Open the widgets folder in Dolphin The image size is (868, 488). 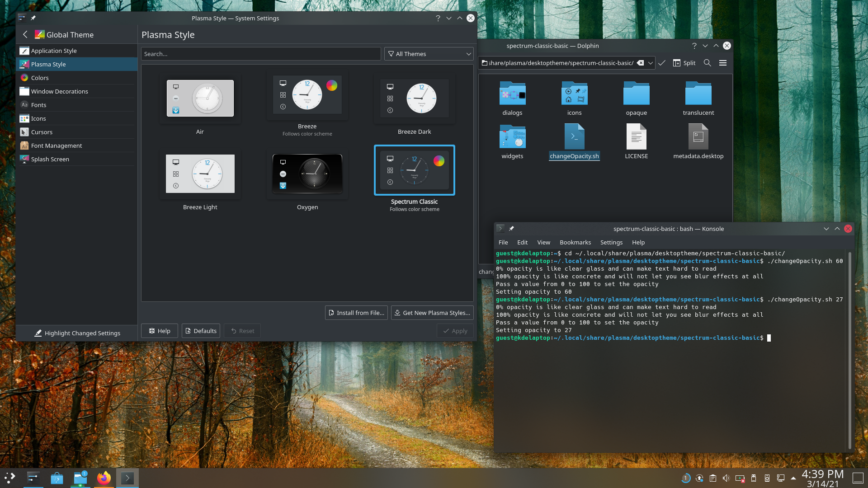[512, 142]
